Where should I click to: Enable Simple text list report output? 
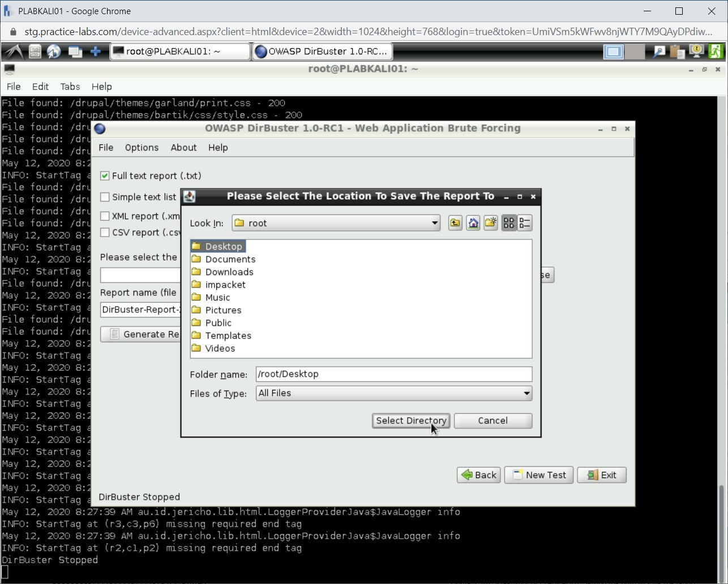pos(105,196)
